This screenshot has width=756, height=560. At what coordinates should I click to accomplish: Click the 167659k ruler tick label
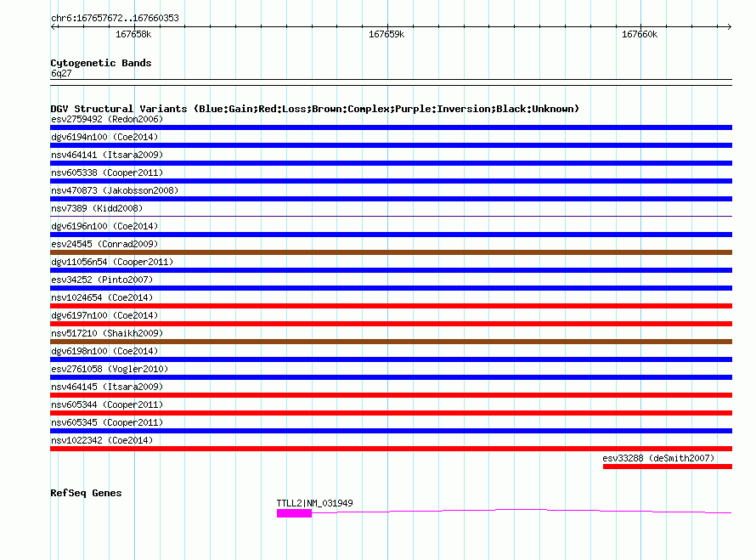click(x=386, y=34)
